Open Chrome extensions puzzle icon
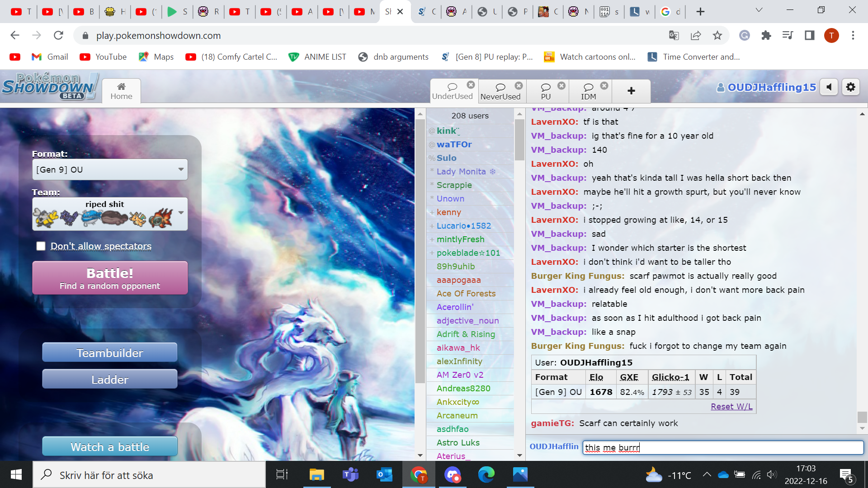 coord(766,35)
